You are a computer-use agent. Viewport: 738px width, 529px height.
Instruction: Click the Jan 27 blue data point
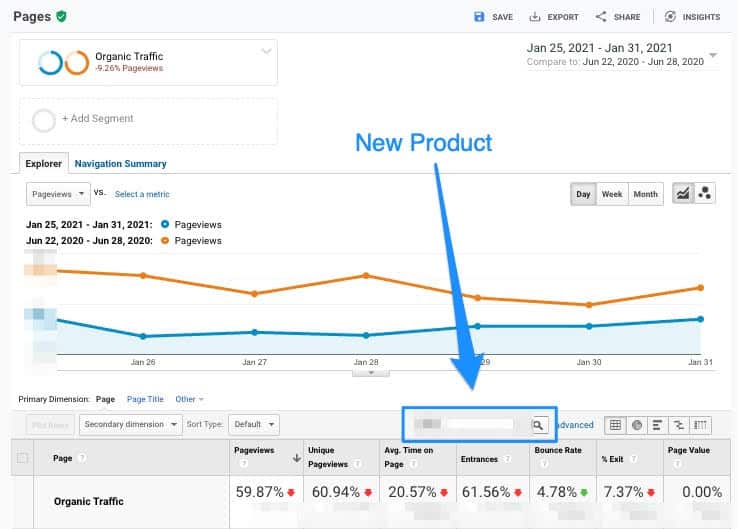click(x=255, y=332)
